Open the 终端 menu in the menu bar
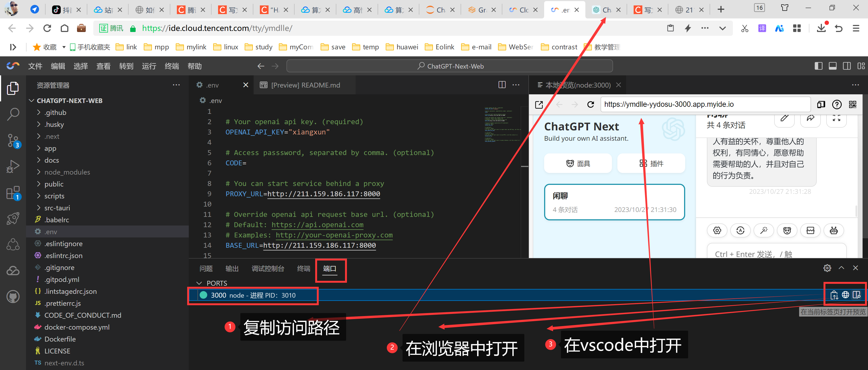Image resolution: width=868 pixels, height=370 pixels. (172, 66)
